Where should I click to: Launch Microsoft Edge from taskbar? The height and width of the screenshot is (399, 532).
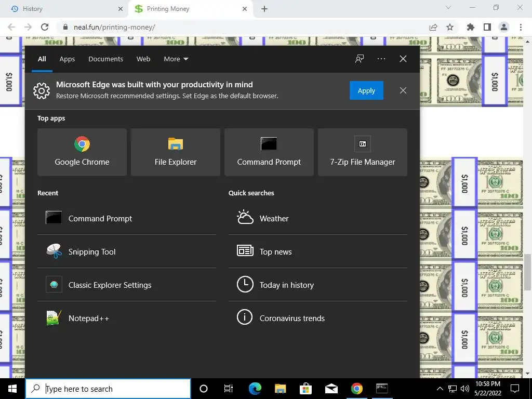click(255, 389)
